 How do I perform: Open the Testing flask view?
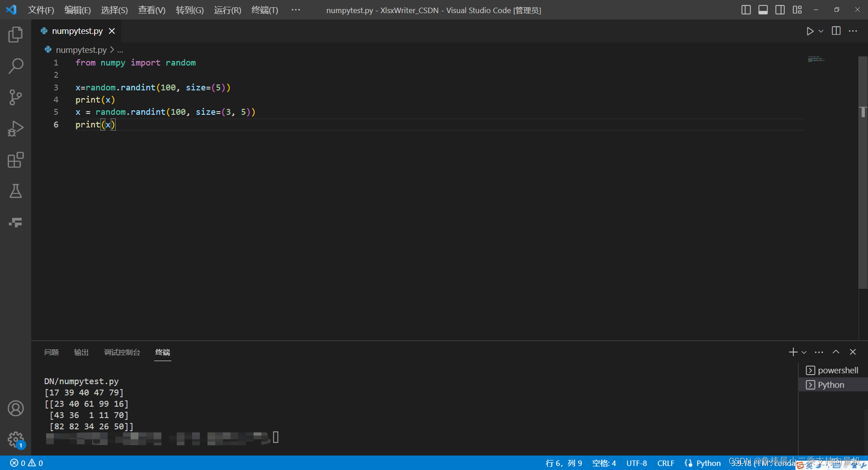(15, 191)
